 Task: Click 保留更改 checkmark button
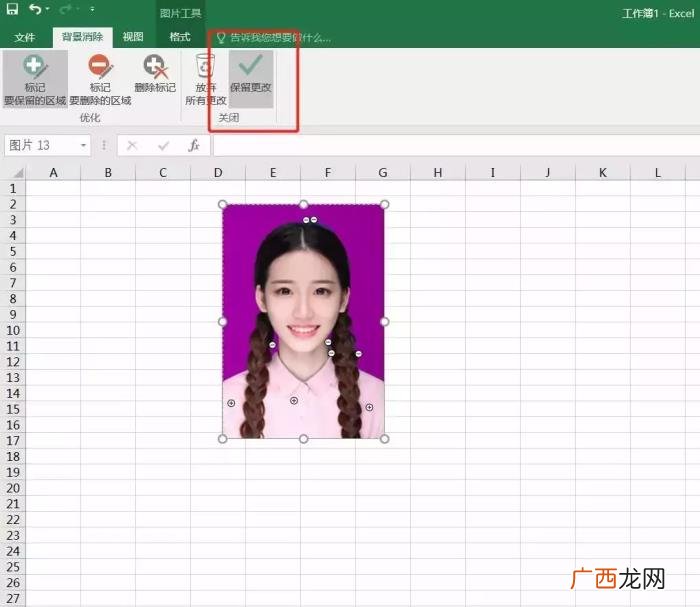[251, 79]
